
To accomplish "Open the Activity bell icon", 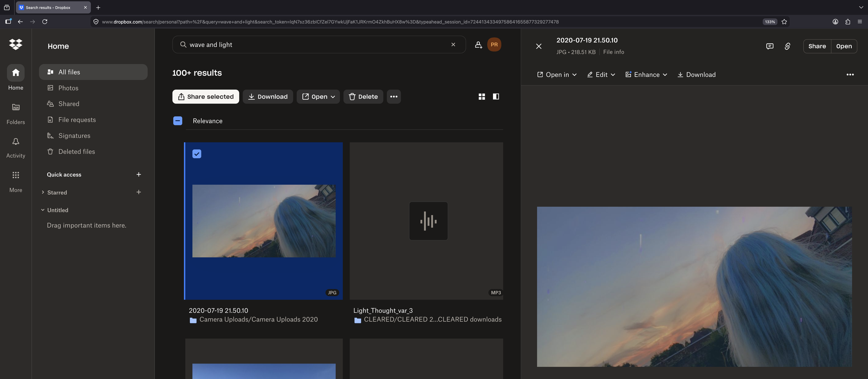I will (16, 142).
